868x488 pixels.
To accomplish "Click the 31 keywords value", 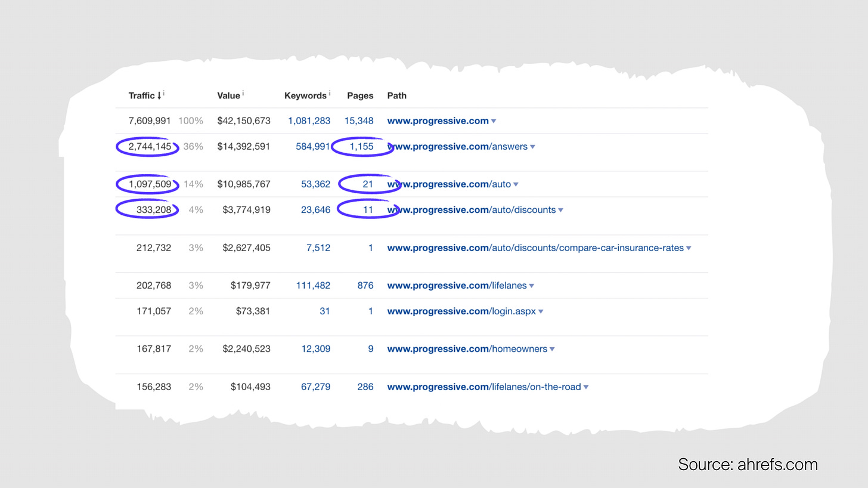I will coord(324,311).
